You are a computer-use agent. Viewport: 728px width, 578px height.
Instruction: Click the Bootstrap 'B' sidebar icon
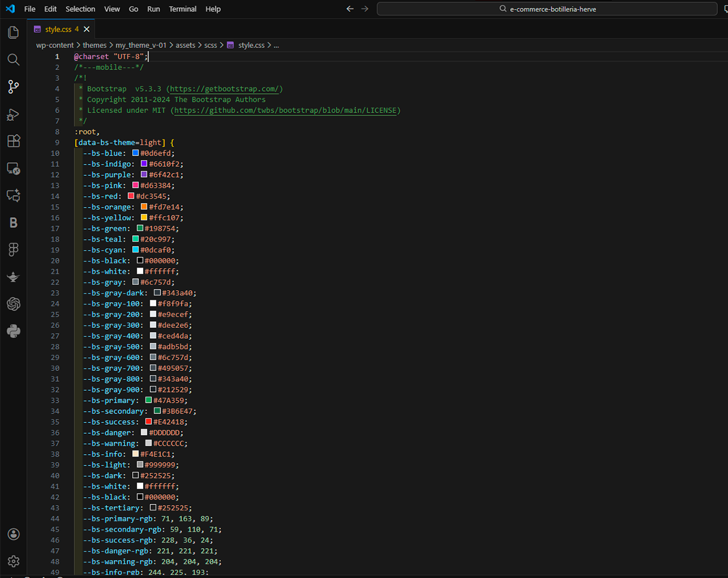click(13, 223)
